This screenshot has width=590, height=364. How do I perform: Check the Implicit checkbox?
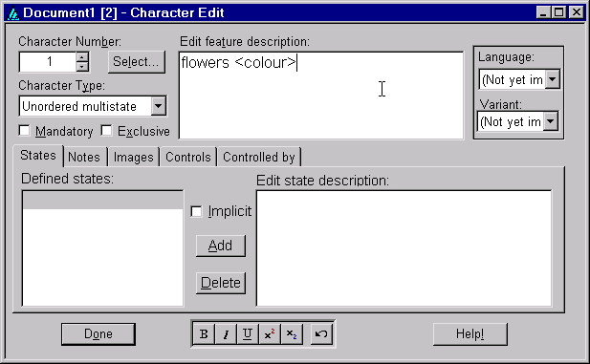196,211
